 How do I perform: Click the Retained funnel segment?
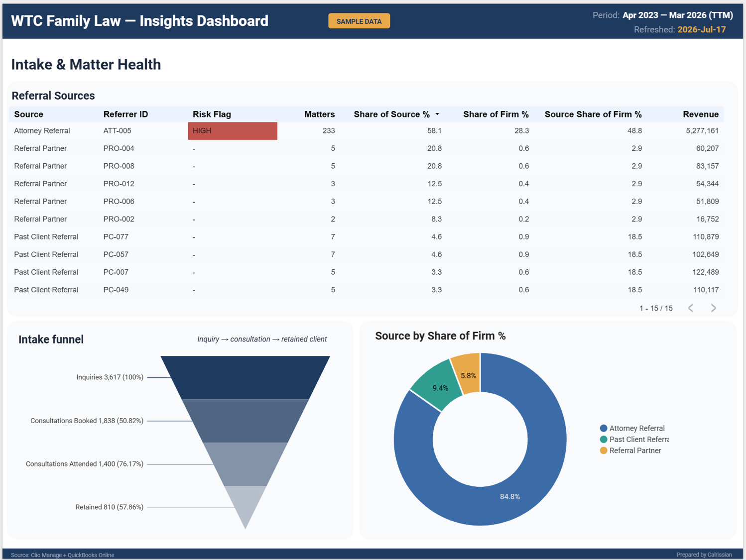click(245, 503)
